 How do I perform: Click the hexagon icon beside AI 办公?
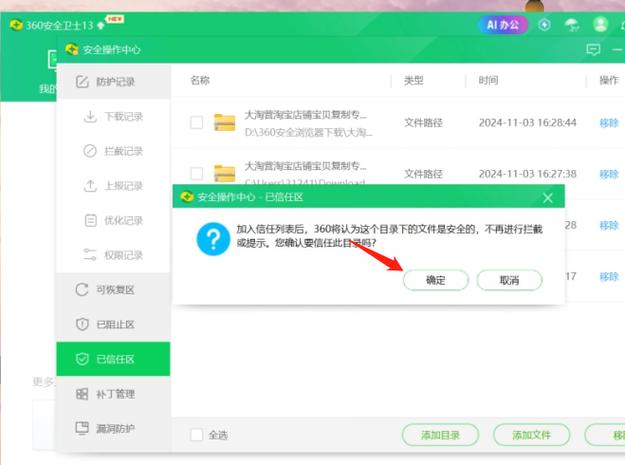click(544, 25)
